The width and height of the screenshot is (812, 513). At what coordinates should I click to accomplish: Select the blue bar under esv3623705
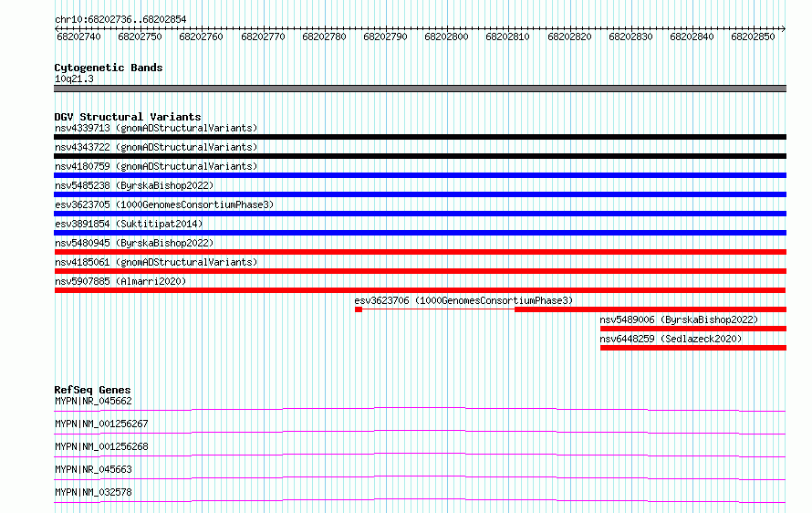click(x=420, y=214)
